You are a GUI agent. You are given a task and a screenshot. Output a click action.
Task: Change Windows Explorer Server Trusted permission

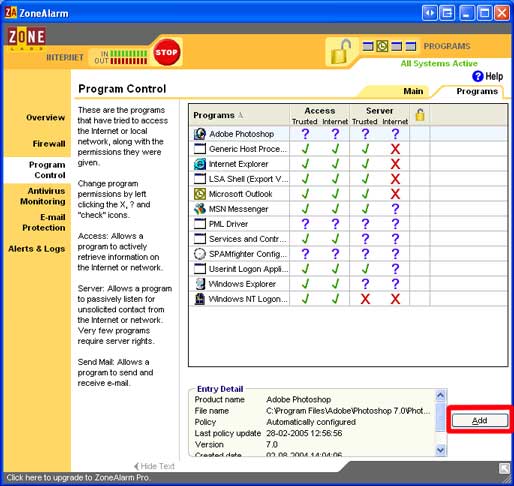coord(365,284)
